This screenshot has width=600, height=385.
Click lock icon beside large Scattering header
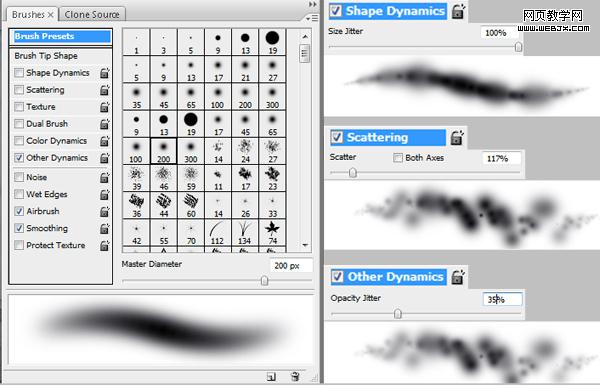tap(457, 138)
